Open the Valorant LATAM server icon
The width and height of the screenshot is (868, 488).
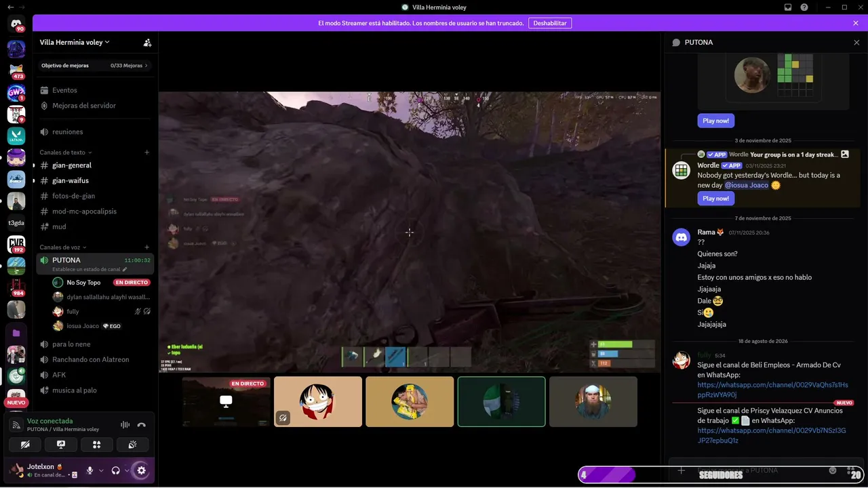point(16,136)
